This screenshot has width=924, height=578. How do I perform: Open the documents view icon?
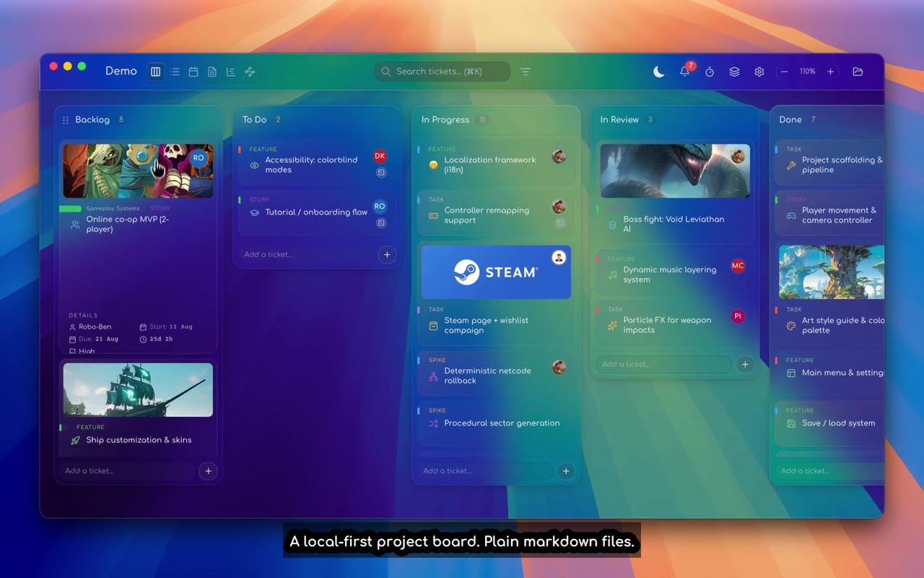click(x=212, y=72)
